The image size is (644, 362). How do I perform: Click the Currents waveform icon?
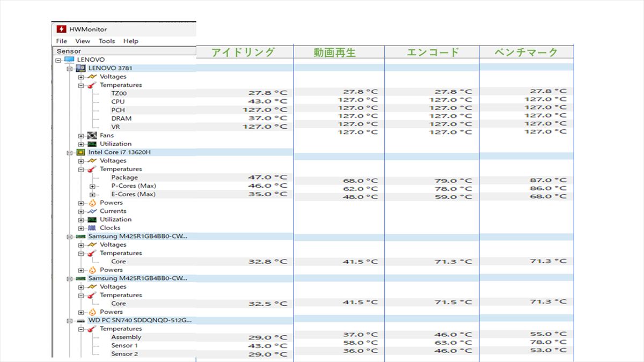point(92,211)
